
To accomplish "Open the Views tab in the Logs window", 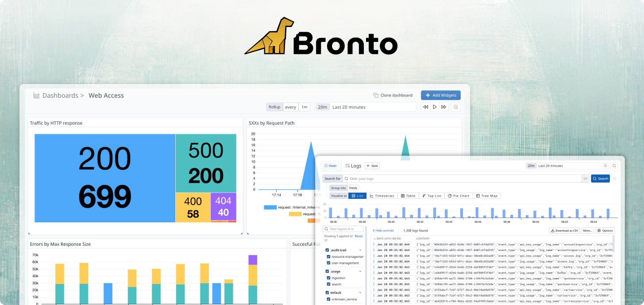I will [x=330, y=166].
